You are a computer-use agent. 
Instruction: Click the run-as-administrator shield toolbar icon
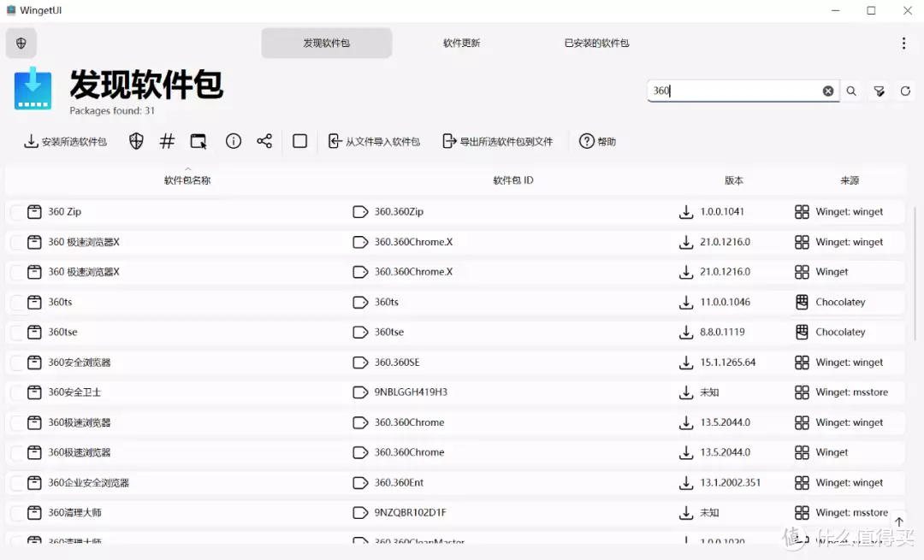click(136, 141)
